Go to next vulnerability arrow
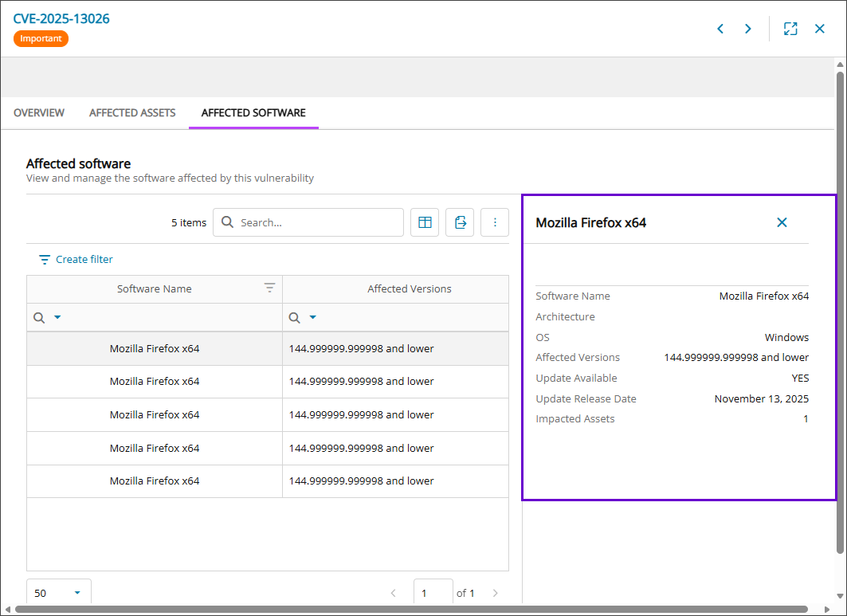This screenshot has height=616, width=847. point(747,29)
